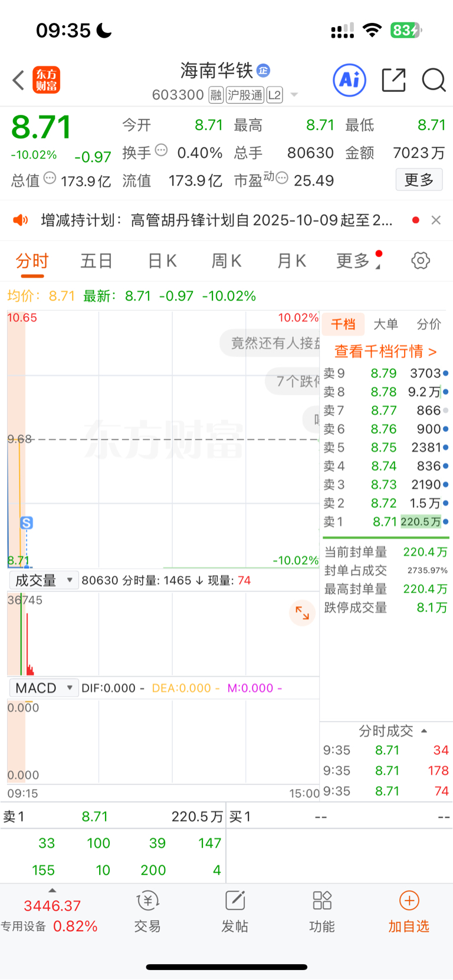The height and width of the screenshot is (980, 453).
Task: Tap the verified badge beside 海南华铁
Action: [263, 71]
